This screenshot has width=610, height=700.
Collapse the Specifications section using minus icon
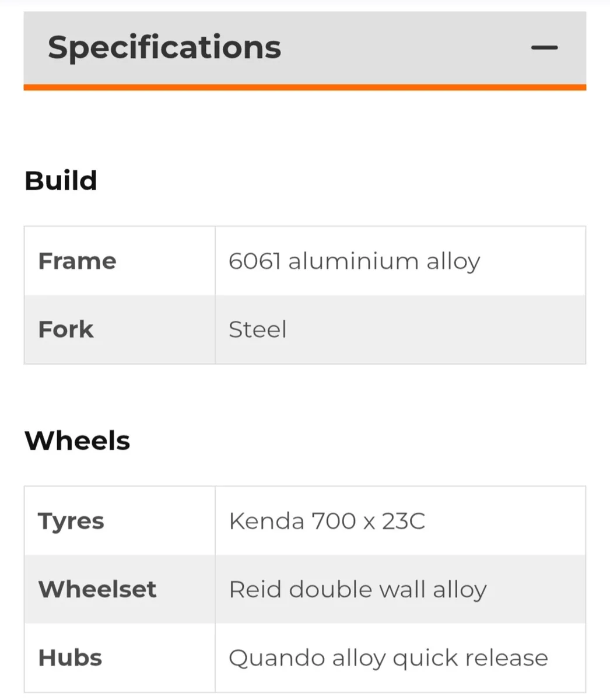(544, 48)
